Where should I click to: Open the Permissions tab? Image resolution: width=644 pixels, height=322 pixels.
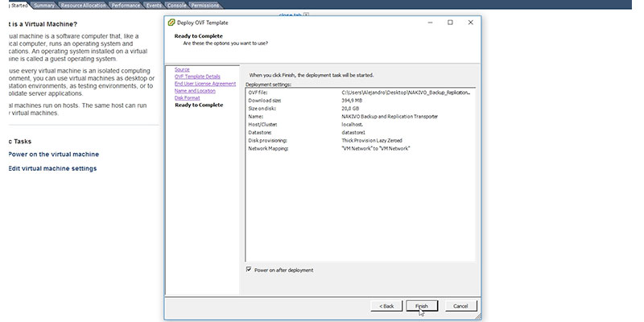205,6
